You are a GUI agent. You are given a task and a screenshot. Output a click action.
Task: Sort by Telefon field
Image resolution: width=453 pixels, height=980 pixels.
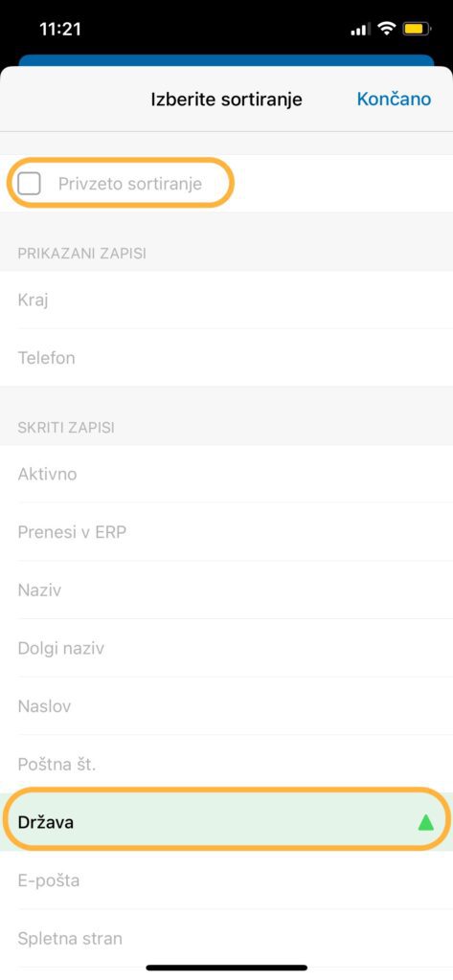point(226,358)
